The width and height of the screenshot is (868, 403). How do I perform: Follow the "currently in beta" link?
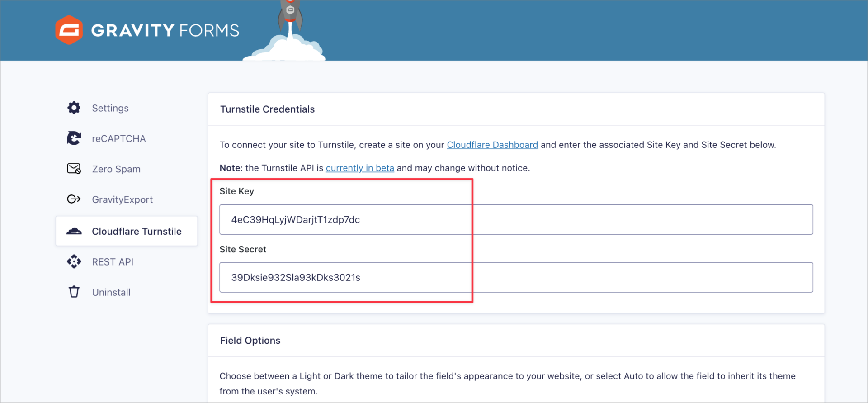360,168
